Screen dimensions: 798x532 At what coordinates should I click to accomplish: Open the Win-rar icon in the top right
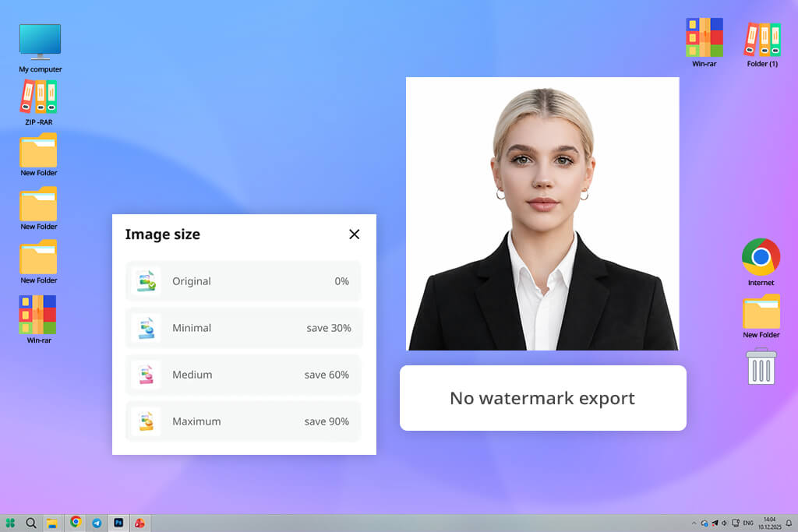pos(704,43)
